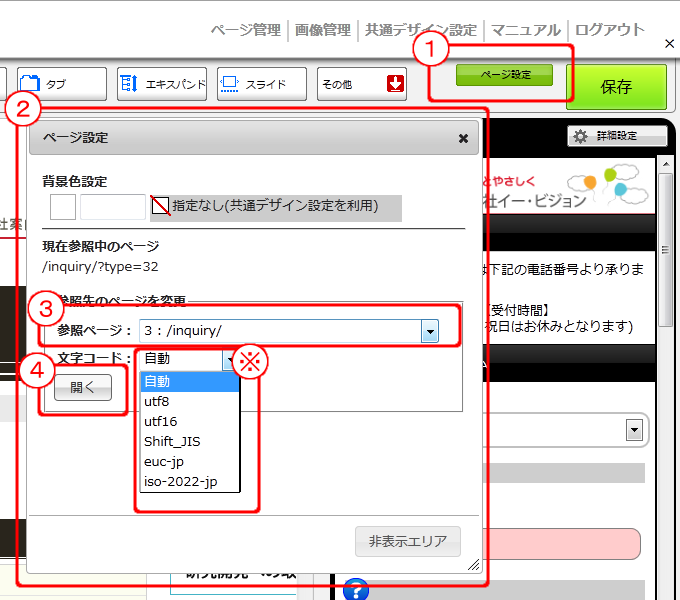The width and height of the screenshot is (680, 600).
Task: Open the ページ管理 menu item
Action: point(245,30)
